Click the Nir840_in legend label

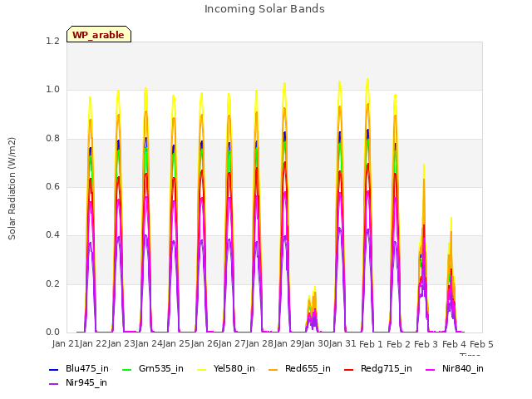(x=463, y=368)
